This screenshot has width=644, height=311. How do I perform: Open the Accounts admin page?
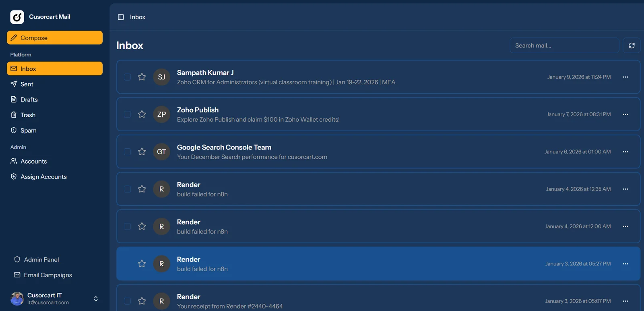pyautogui.click(x=55, y=161)
